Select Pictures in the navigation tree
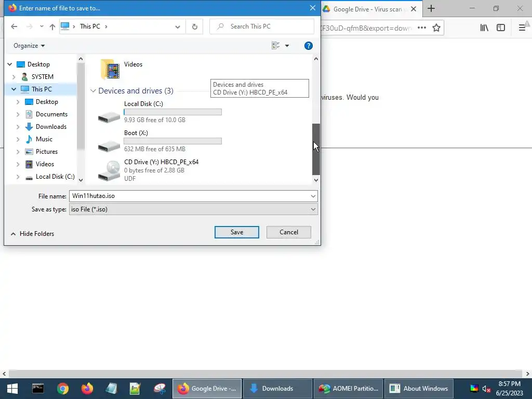 coord(42,152)
